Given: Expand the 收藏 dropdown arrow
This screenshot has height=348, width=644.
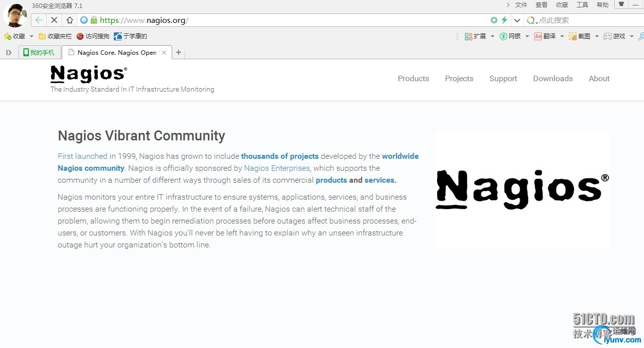Looking at the screenshot, I should 31,36.
